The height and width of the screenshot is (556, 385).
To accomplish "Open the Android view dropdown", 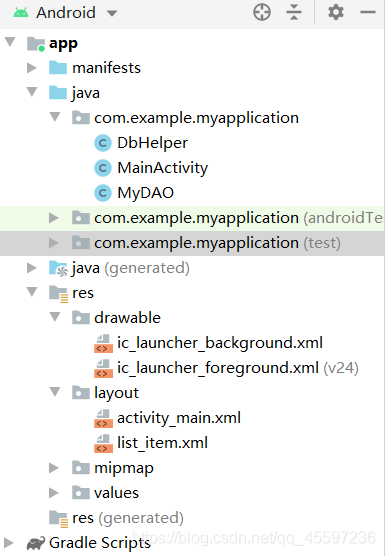I will pos(112,13).
